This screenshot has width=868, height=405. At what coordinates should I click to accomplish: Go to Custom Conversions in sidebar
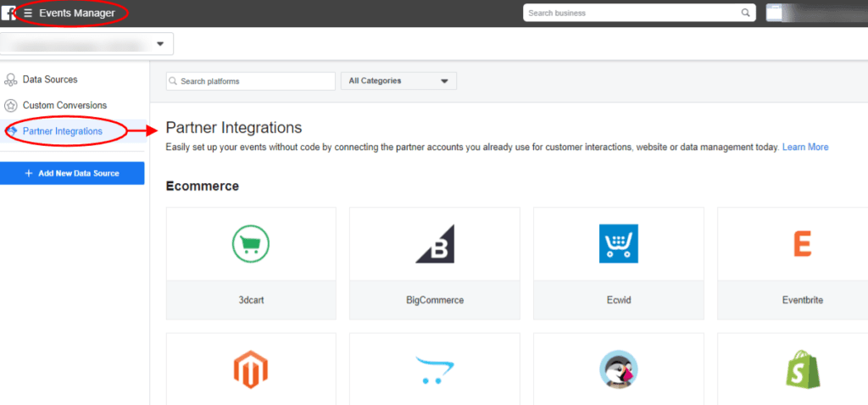[x=64, y=106]
